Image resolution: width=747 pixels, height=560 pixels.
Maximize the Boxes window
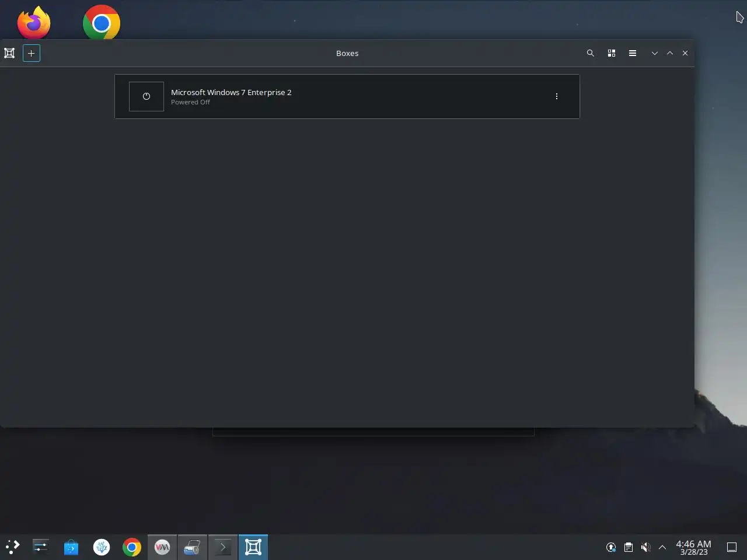(670, 53)
